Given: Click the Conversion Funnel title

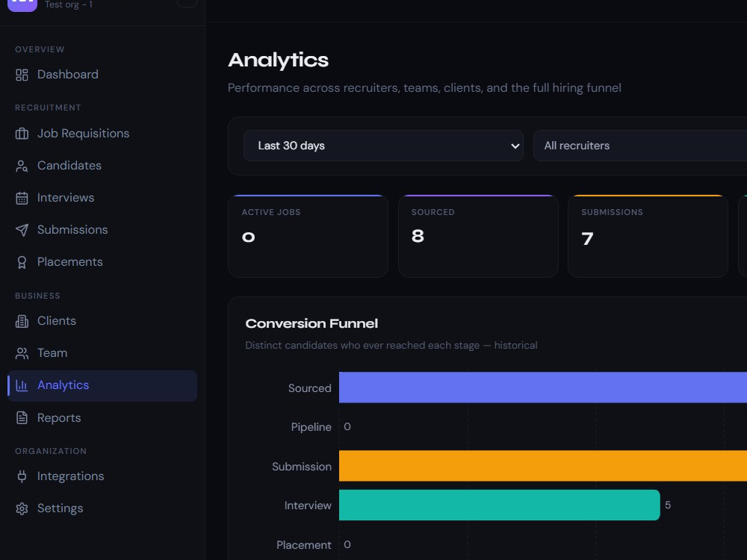Looking at the screenshot, I should pyautogui.click(x=311, y=324).
